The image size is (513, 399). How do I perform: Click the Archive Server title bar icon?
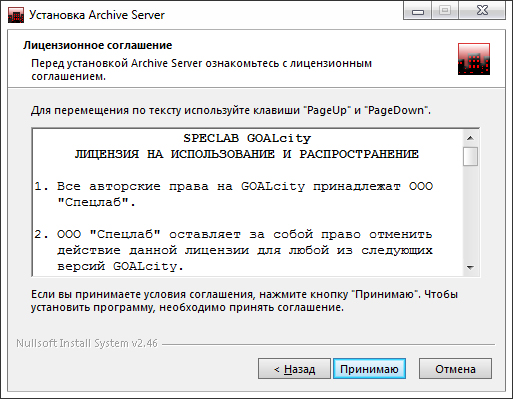(16, 15)
